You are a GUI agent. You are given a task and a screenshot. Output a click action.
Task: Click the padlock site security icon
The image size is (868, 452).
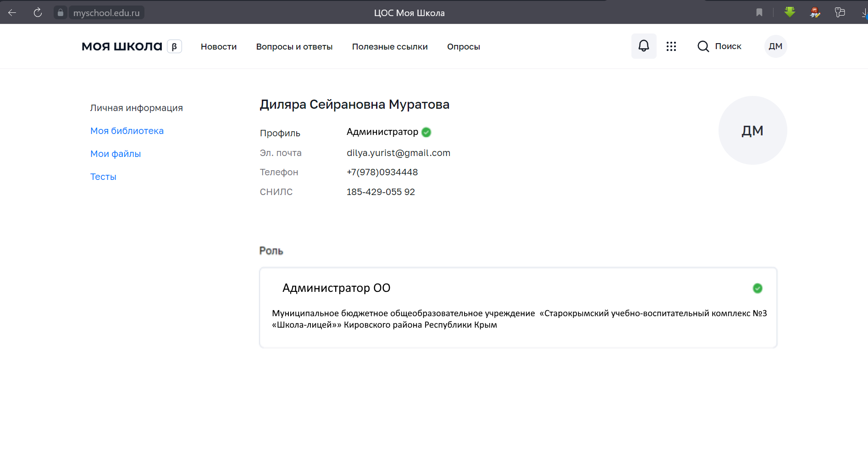(61, 13)
